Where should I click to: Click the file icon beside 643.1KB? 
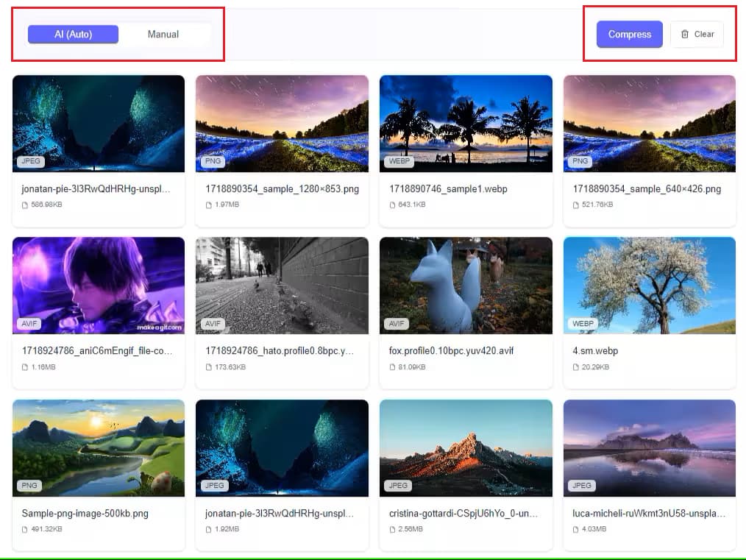[392, 205]
